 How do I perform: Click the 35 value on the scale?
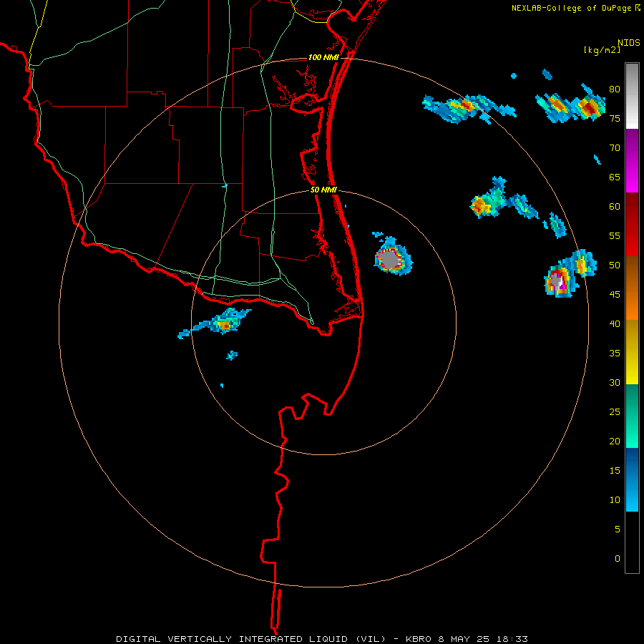coord(615,353)
